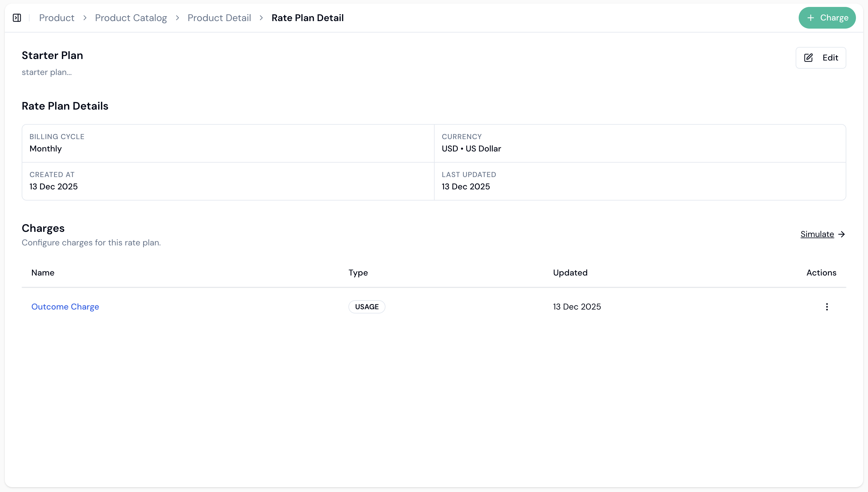The image size is (868, 492).
Task: Click the Rate Plan Detail breadcrumb item
Action: [x=307, y=17]
